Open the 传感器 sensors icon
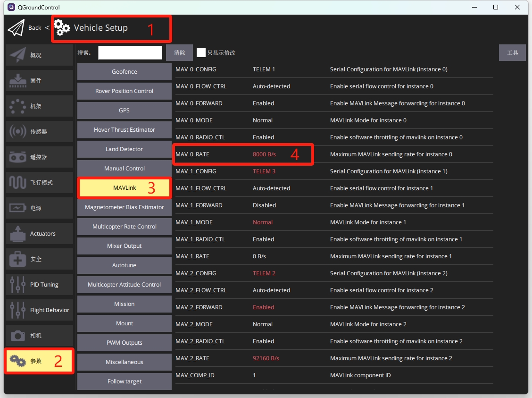The image size is (532, 398). pos(17,131)
